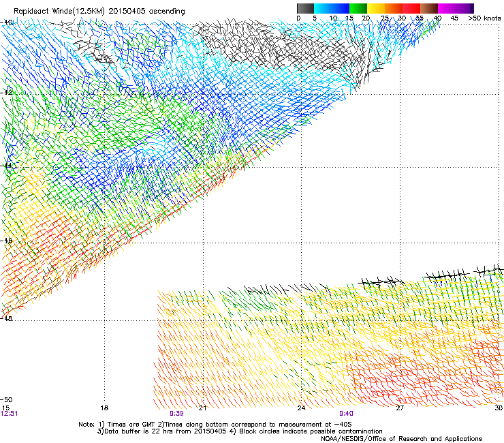Screen dimensions: 504x443
Task: Click the yellow 20-25 knots legend swatch
Action: pos(376,8)
